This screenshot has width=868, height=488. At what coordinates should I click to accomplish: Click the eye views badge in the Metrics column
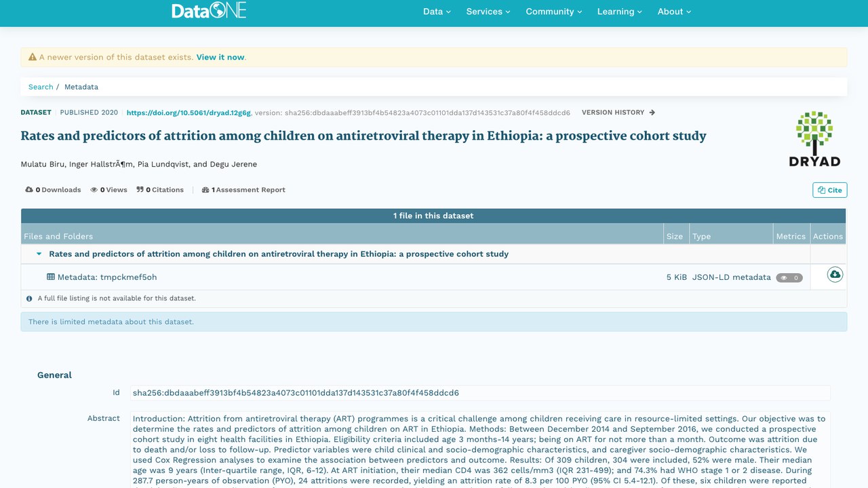pos(789,277)
